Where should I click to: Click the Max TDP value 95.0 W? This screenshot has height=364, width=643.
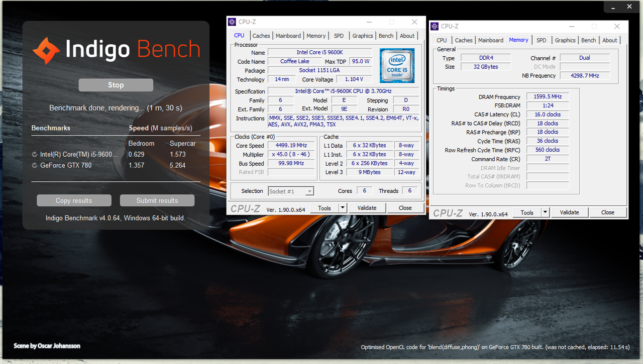[361, 61]
